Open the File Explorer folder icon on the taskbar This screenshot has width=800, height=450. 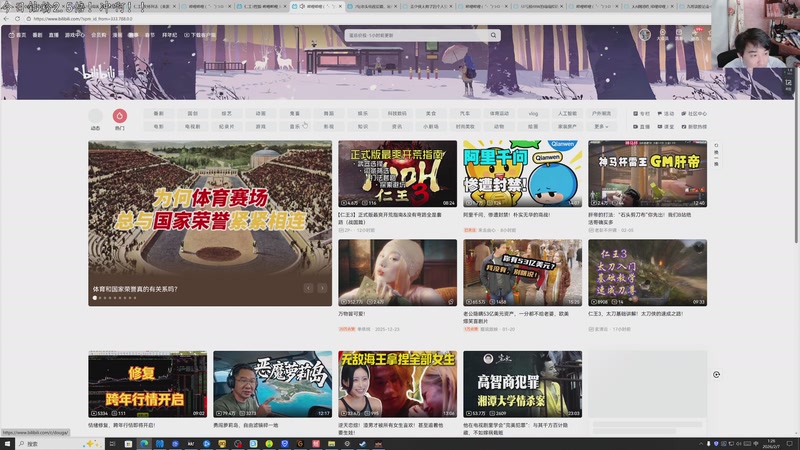(x=331, y=444)
